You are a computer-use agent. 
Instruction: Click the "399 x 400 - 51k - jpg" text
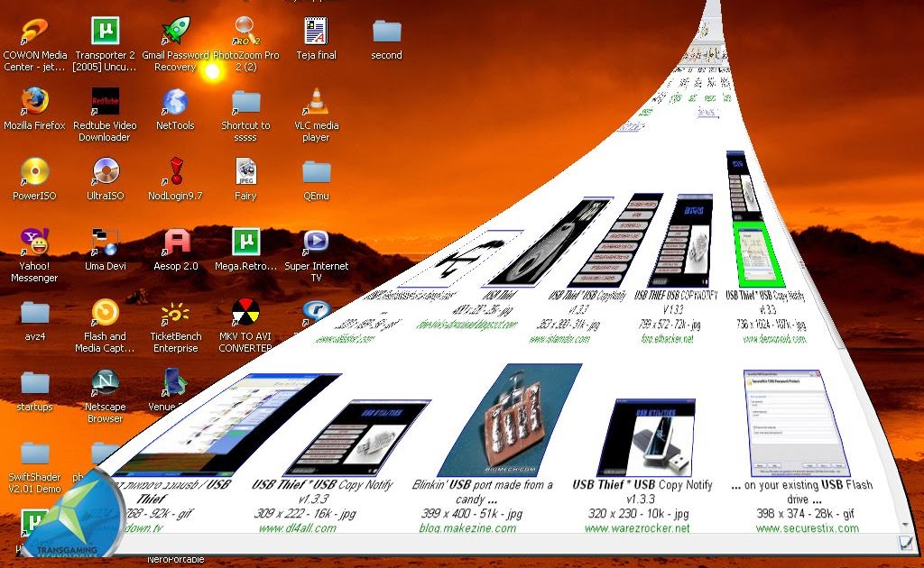[x=472, y=513]
